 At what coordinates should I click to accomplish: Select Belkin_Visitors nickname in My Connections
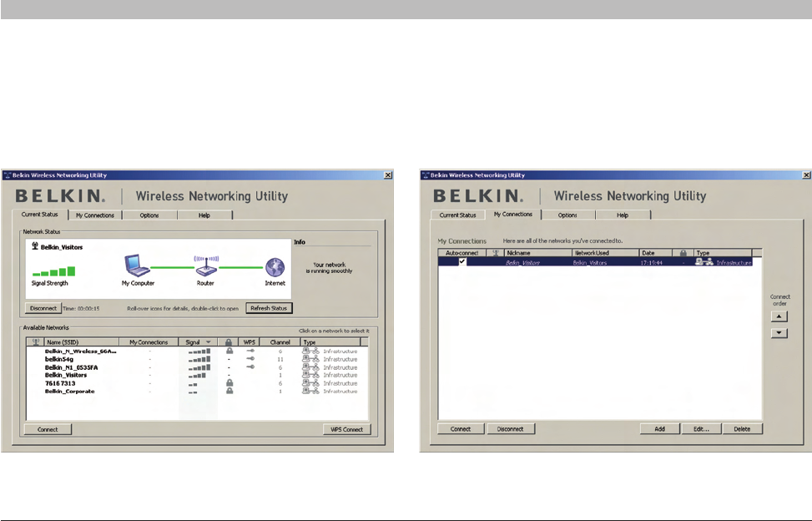coord(522,262)
